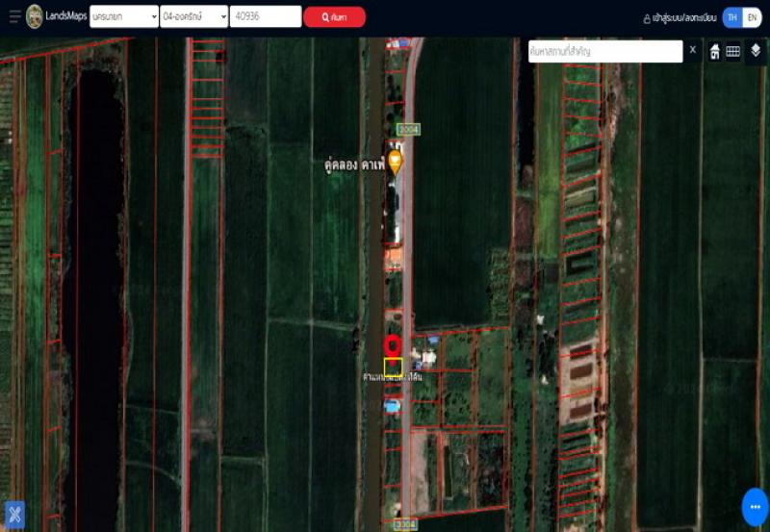
Task: Open the blue chat bubble button
Action: pyautogui.click(x=756, y=507)
